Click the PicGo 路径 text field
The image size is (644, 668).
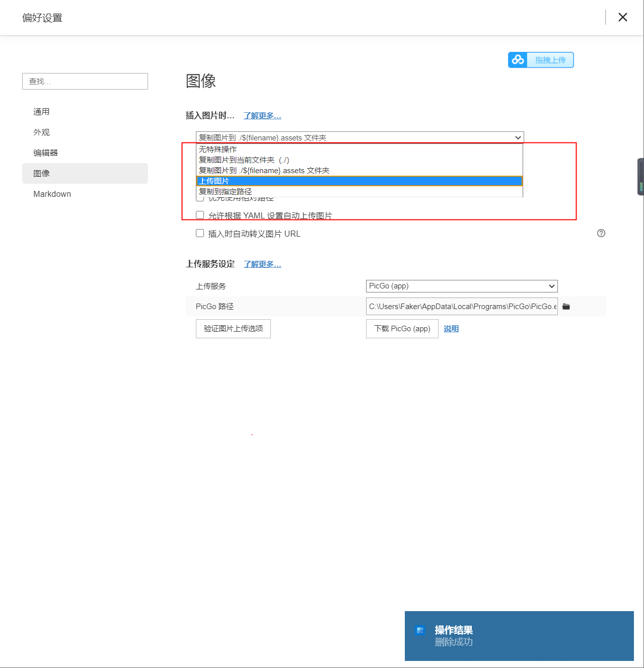click(x=462, y=307)
